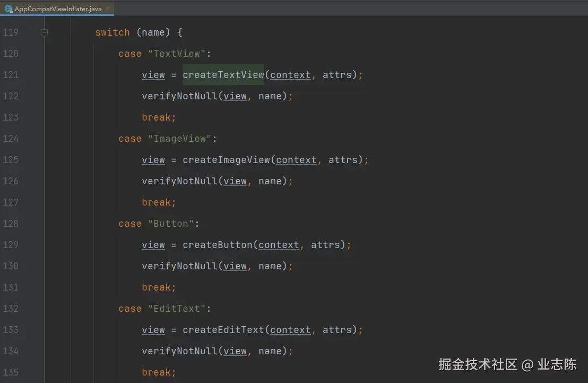Screen dimensions: 588x383
Task: Click the createImageView method call
Action: [x=226, y=159]
